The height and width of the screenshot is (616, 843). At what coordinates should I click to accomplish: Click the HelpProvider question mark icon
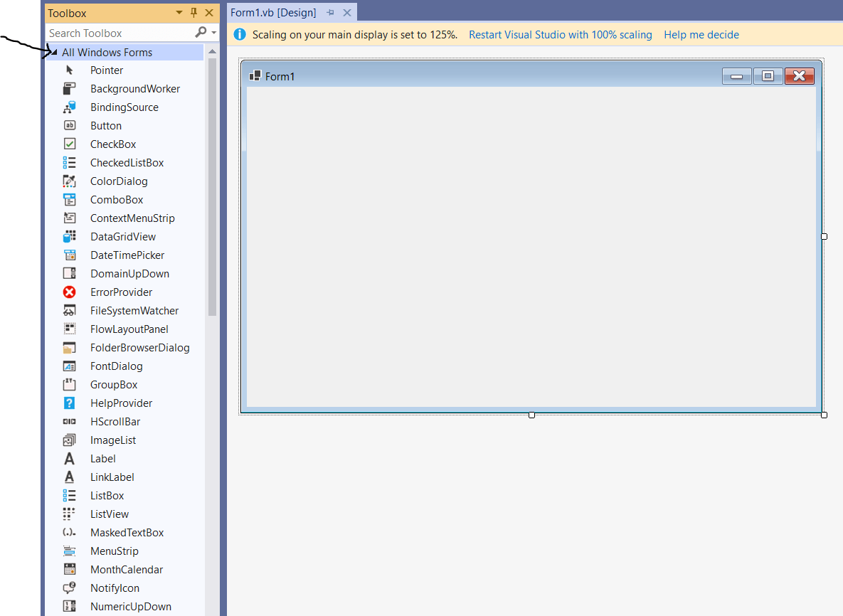point(69,403)
